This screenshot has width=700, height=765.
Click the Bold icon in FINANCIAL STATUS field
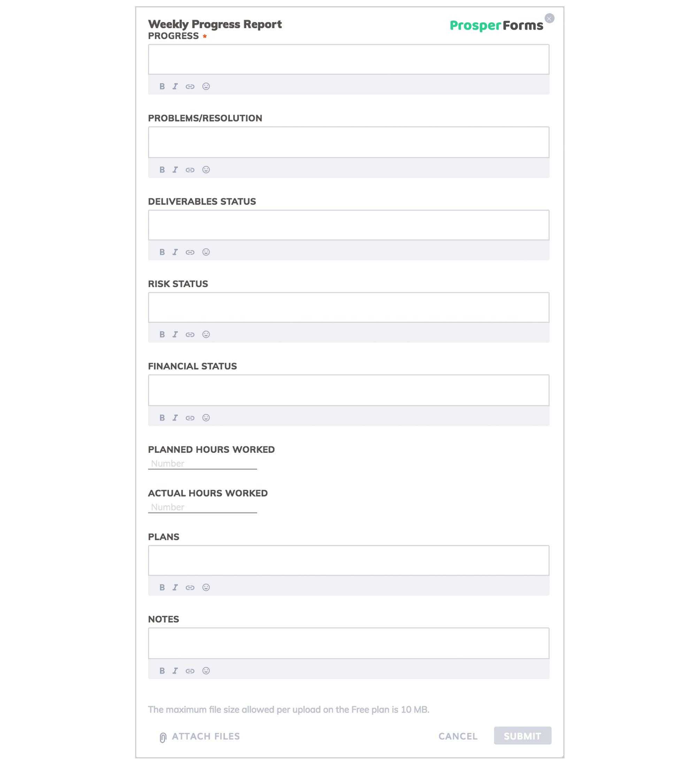(x=162, y=417)
